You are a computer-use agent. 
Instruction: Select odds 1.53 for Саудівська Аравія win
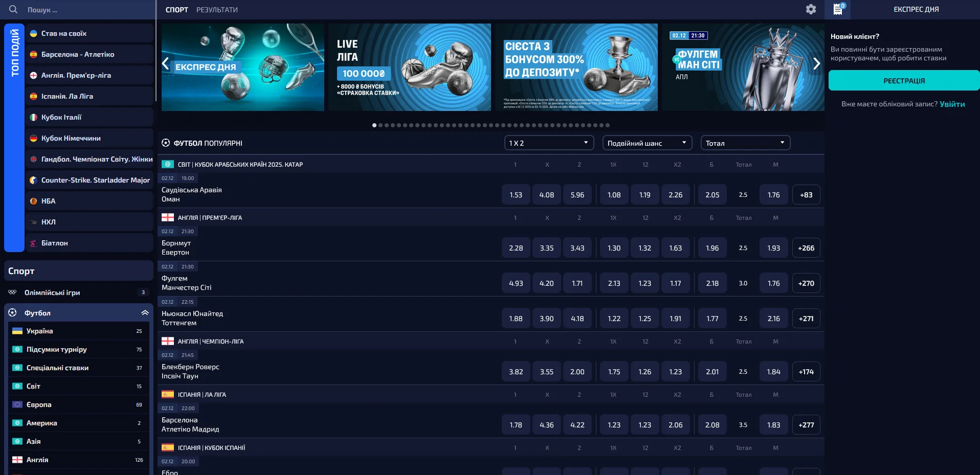(x=516, y=195)
